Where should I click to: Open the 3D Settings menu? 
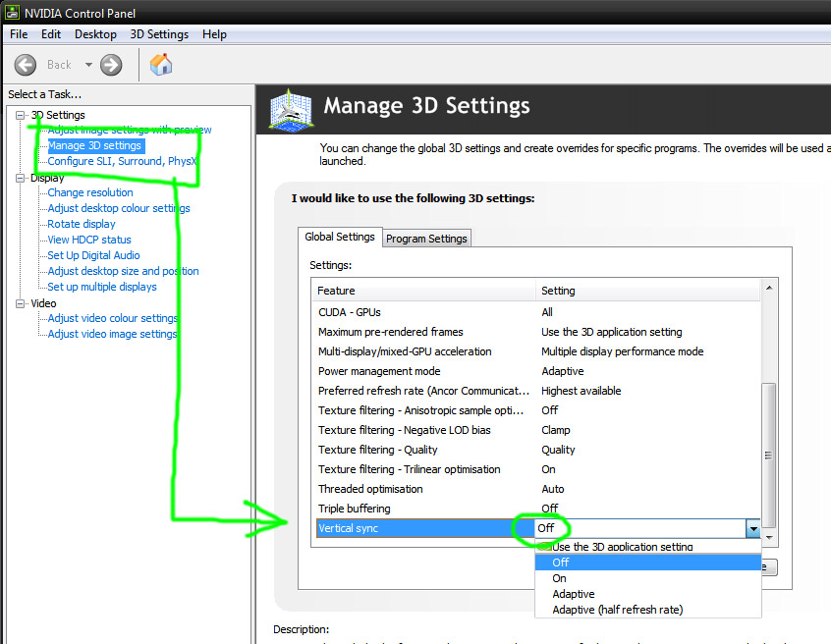pyautogui.click(x=159, y=34)
